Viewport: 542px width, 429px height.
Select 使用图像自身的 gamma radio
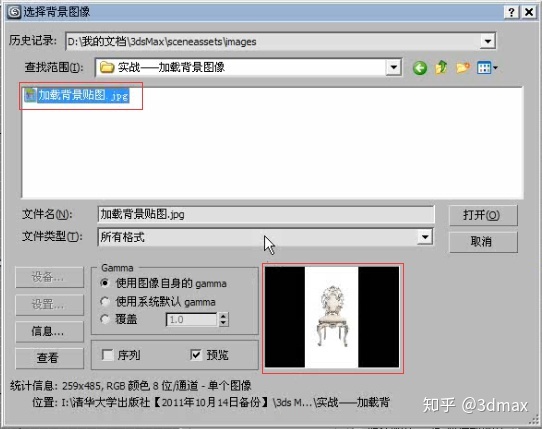click(x=105, y=283)
